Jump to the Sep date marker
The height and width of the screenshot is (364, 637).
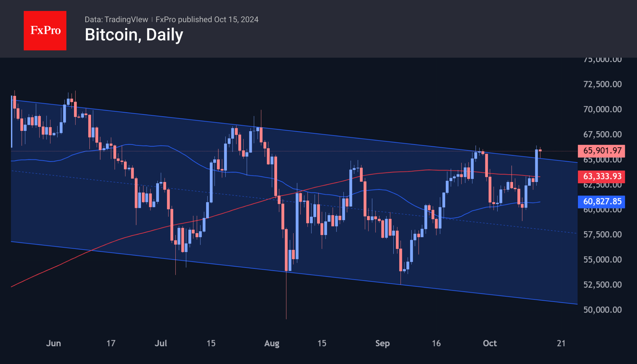[x=382, y=343]
